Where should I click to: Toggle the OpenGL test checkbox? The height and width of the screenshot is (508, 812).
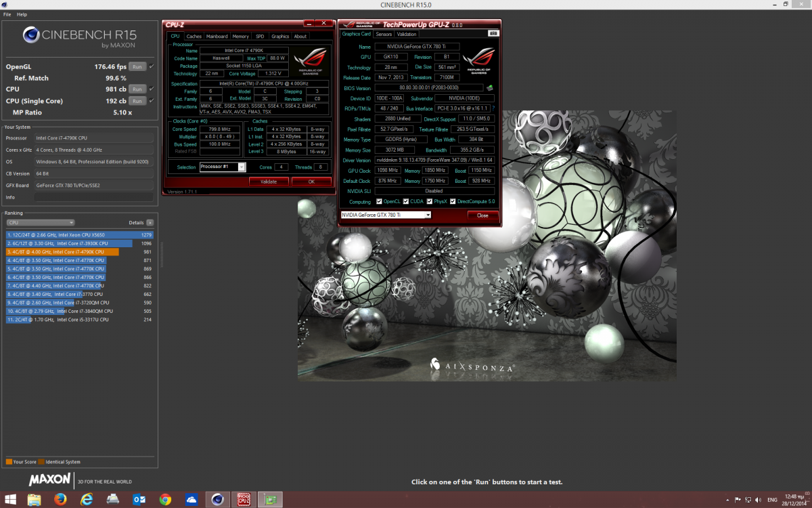tap(152, 66)
